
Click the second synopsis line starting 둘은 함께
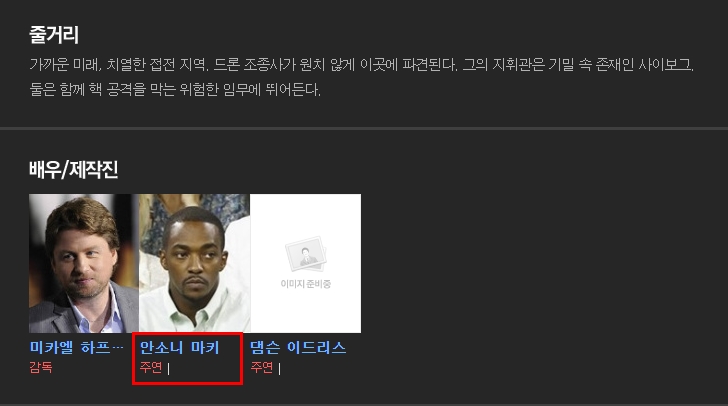(x=175, y=89)
